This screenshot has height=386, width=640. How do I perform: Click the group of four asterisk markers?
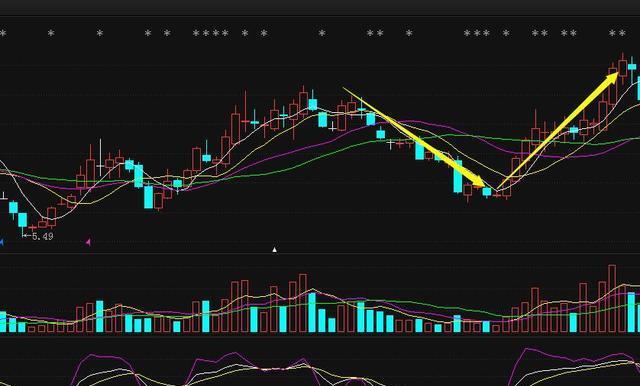(211, 33)
